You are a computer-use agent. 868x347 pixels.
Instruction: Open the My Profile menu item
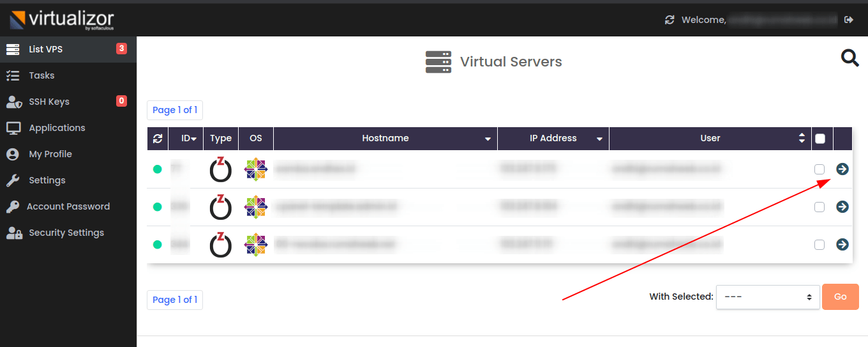68,154
